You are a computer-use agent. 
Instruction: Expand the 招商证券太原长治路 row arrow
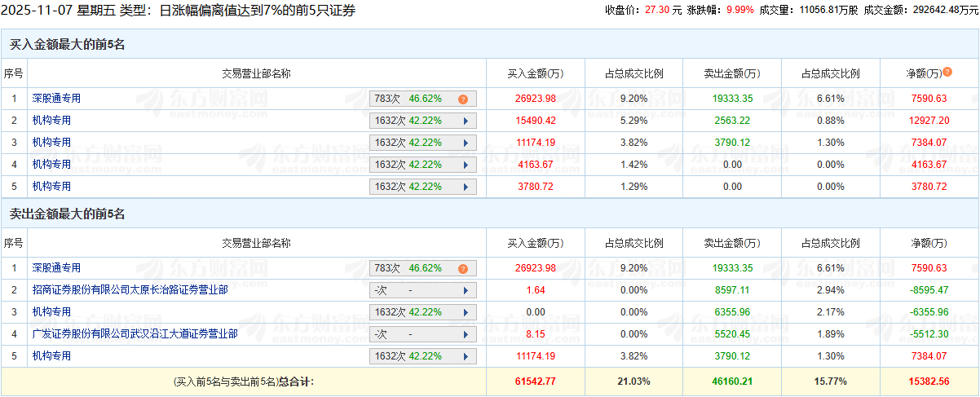[466, 290]
